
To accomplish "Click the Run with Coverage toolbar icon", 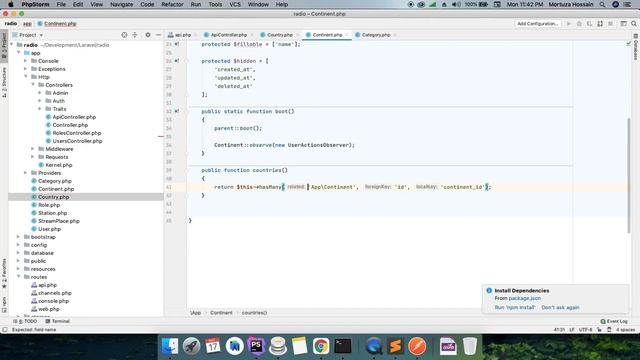I will tap(589, 24).
